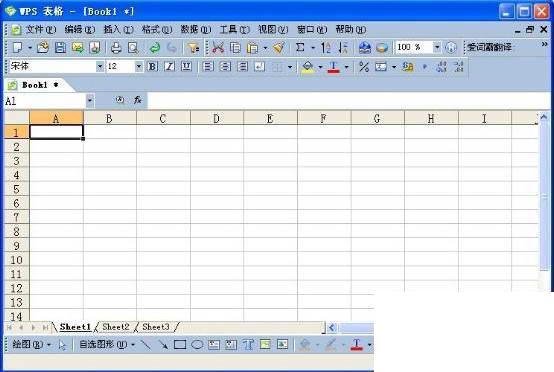Export to PDF using the PDF icon
Viewport: 554px width, 372px height.
(94, 47)
